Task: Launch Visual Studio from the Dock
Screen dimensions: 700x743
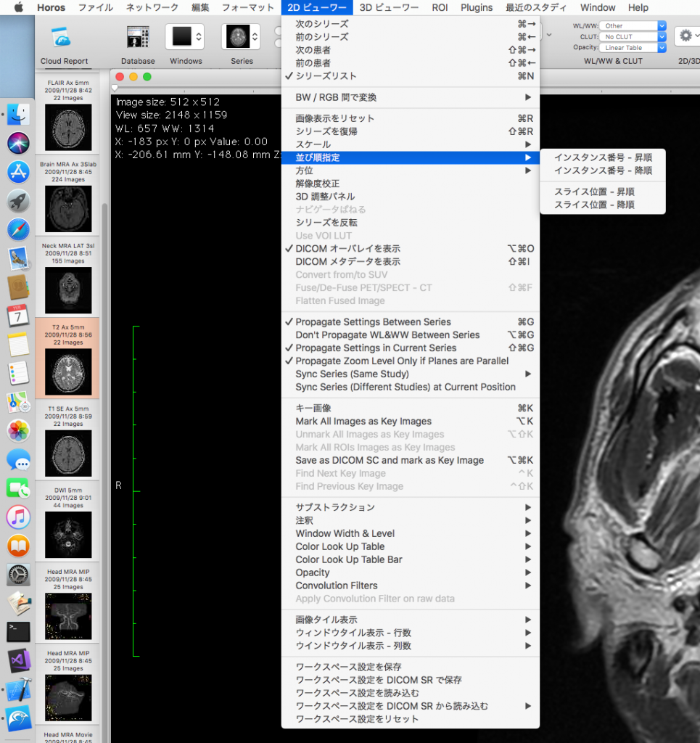Action: pos(18,661)
